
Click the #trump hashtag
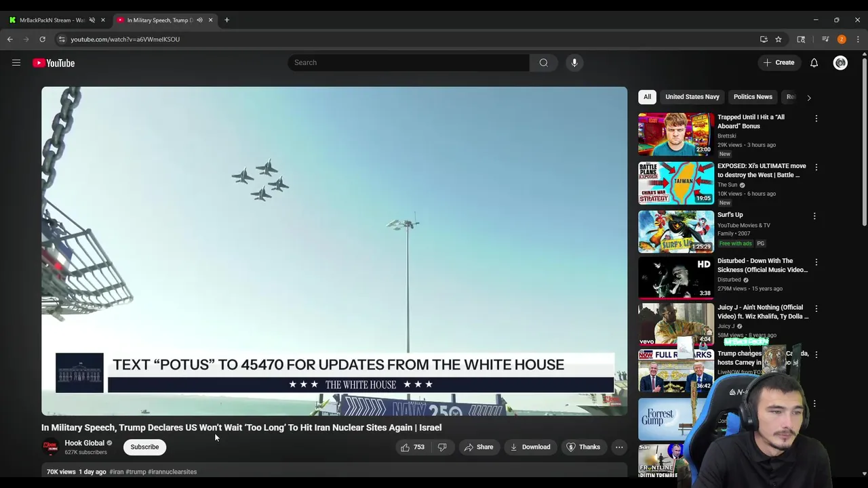[136, 472]
